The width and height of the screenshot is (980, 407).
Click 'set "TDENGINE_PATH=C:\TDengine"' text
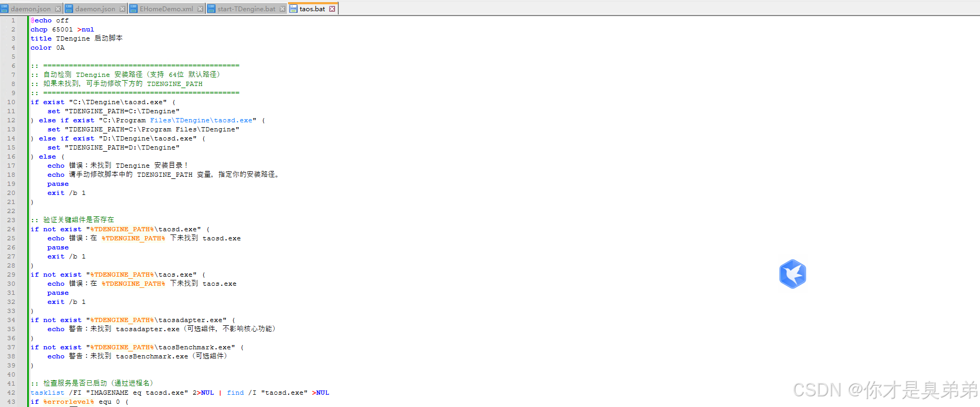click(114, 111)
